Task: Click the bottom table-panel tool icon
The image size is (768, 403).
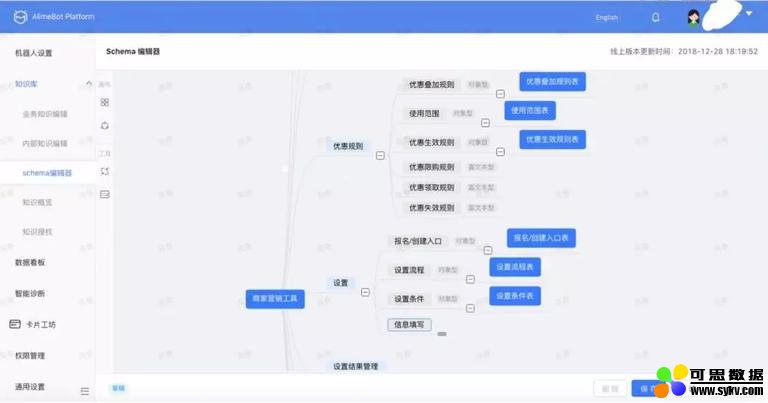Action: [x=105, y=194]
